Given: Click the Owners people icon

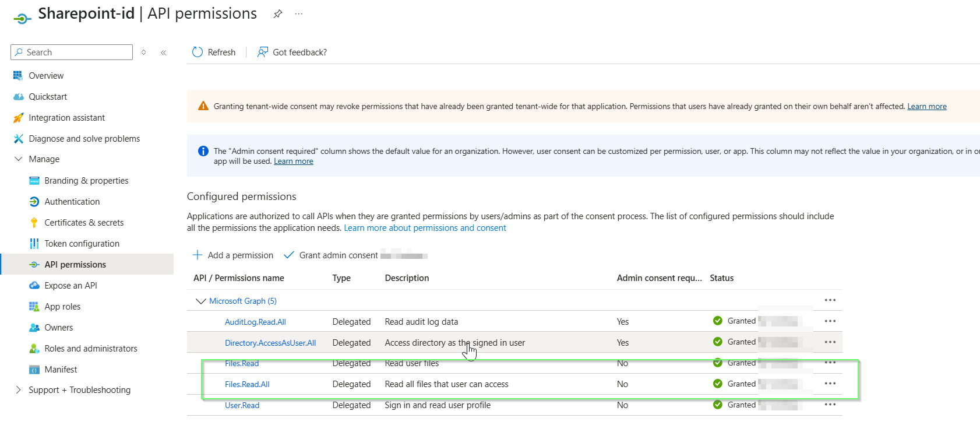Looking at the screenshot, I should [x=34, y=328].
